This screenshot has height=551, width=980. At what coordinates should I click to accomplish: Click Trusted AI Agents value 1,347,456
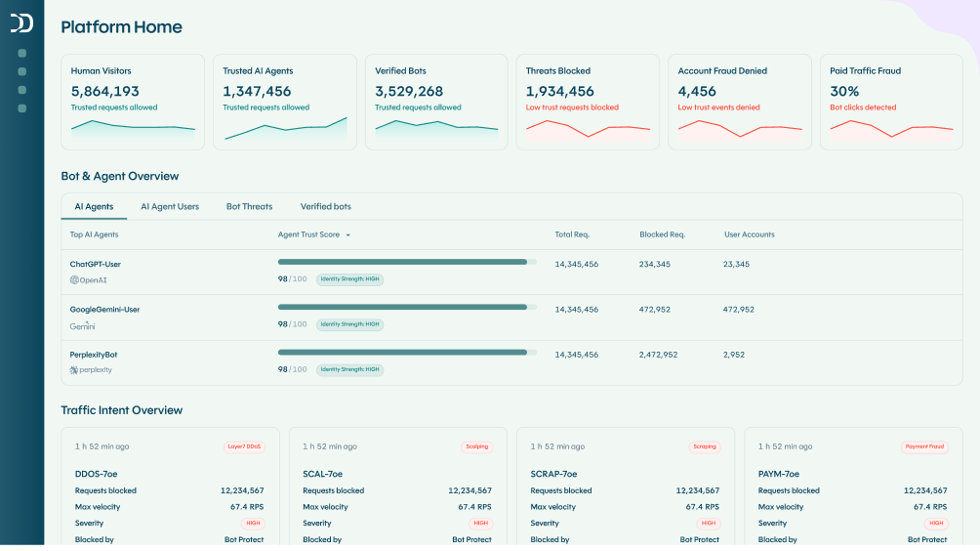point(257,91)
